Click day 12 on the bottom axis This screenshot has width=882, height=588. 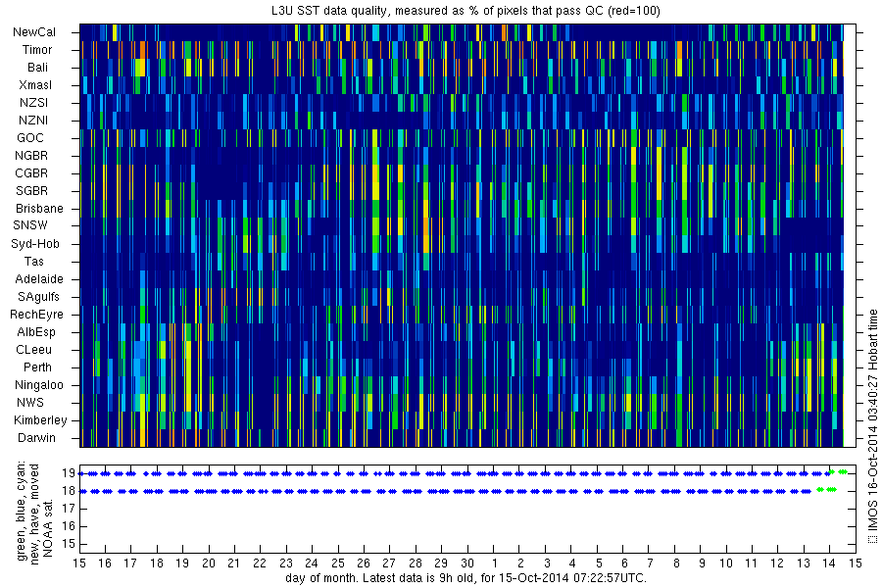click(777, 563)
